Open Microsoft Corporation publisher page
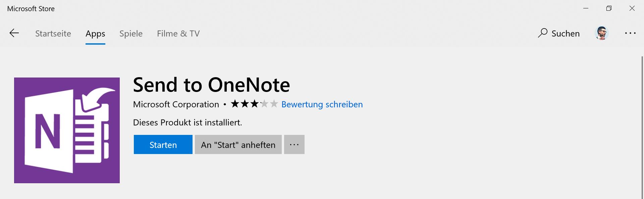Image resolution: width=644 pixels, height=199 pixels. [x=176, y=104]
